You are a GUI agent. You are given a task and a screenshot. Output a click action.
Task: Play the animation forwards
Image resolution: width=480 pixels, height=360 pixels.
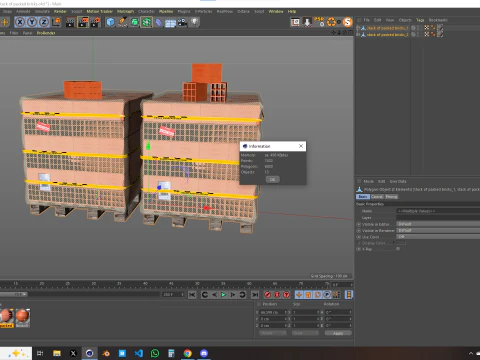[x=224, y=295]
